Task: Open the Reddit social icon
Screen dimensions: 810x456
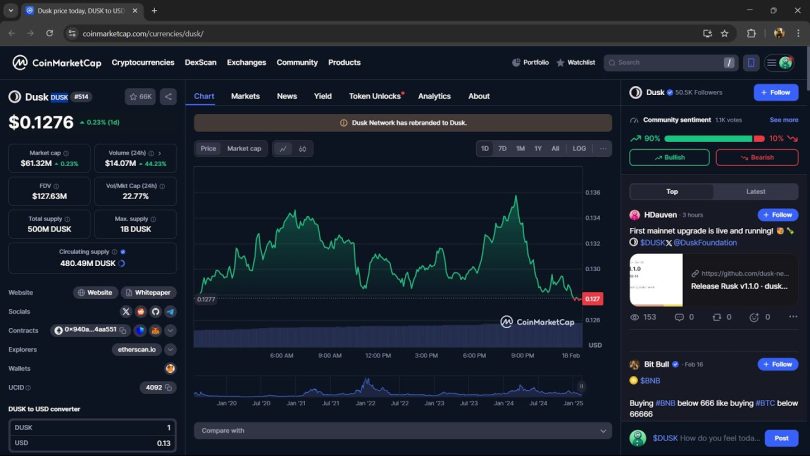Action: (x=141, y=311)
